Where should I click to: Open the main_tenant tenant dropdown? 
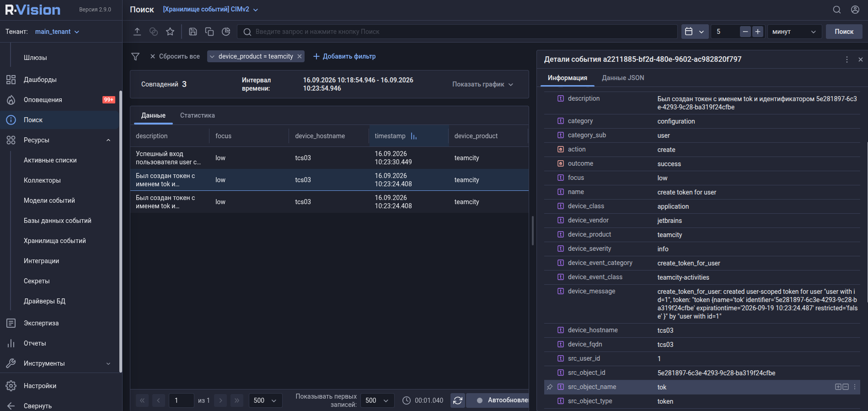[x=57, y=32]
